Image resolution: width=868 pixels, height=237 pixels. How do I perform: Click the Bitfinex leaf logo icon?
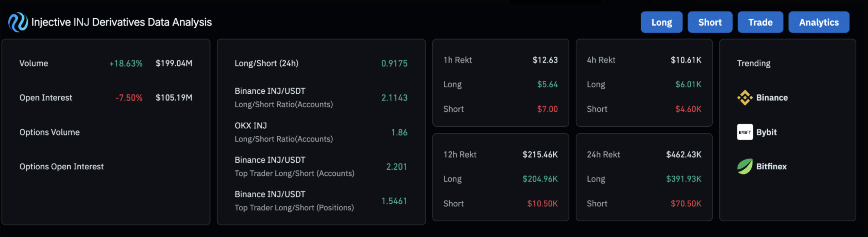click(x=745, y=166)
